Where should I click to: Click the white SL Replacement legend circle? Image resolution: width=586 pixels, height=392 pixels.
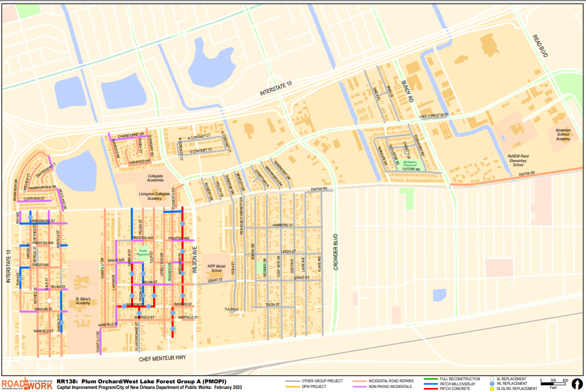492,379
